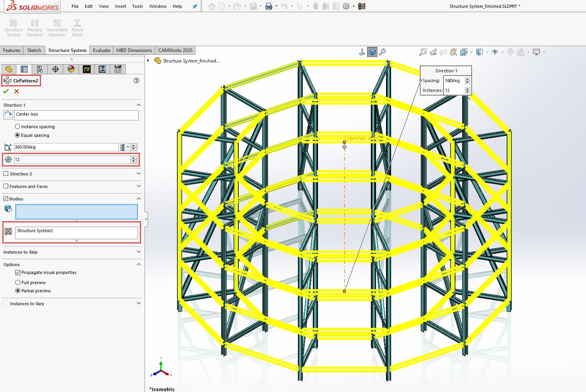Screen dimensions: 586x392
Task: Select the Full preview radio button
Action: (18, 283)
